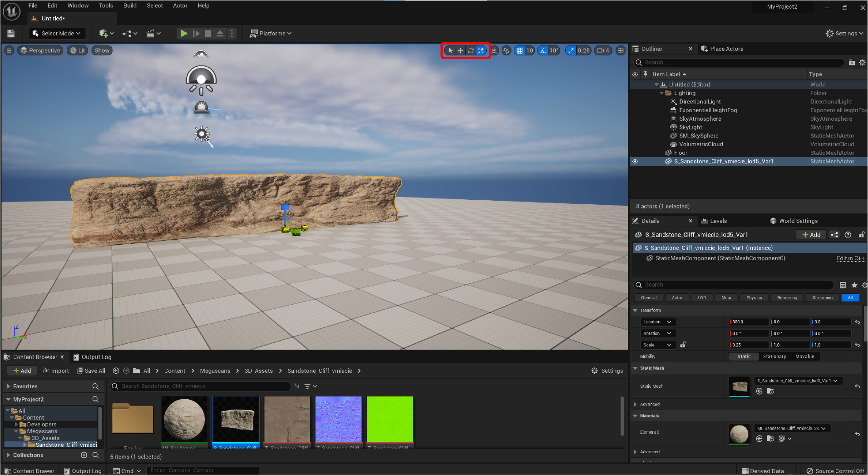
Task: Open the Quickly Add actors menu
Action: coord(105,33)
